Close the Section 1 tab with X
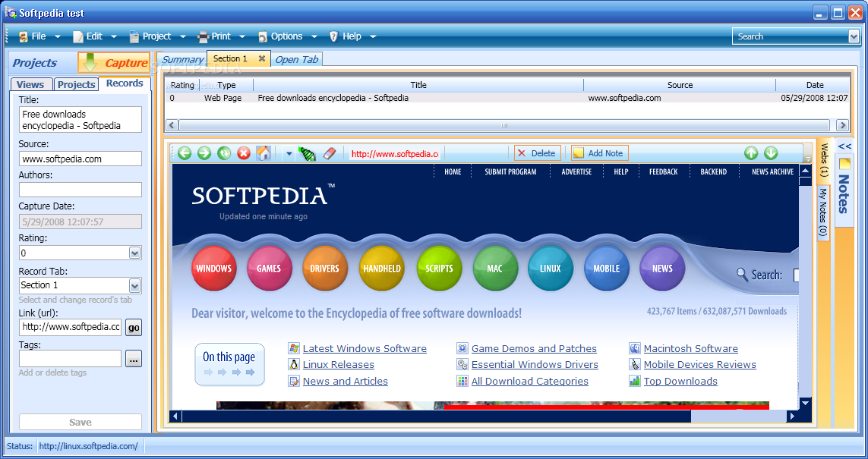This screenshot has height=459, width=868. point(262,58)
